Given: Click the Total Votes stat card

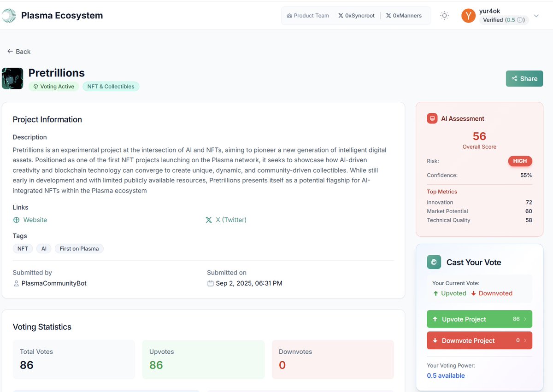Looking at the screenshot, I should 74,359.
